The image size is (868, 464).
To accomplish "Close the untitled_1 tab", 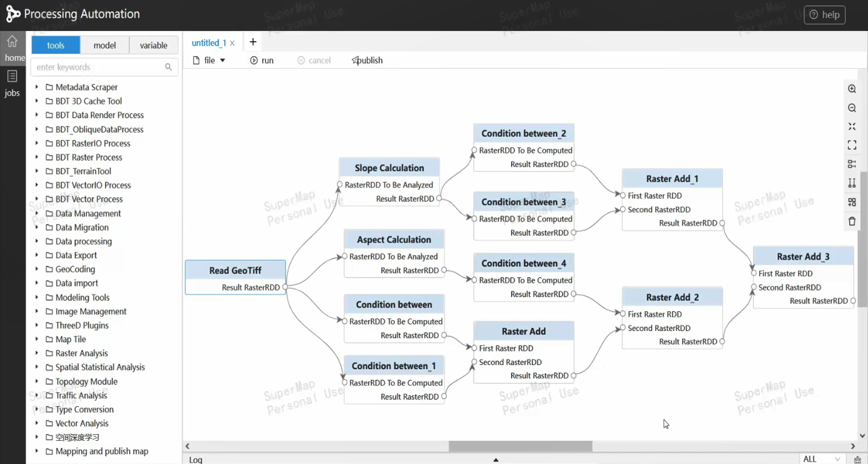I will [x=233, y=43].
